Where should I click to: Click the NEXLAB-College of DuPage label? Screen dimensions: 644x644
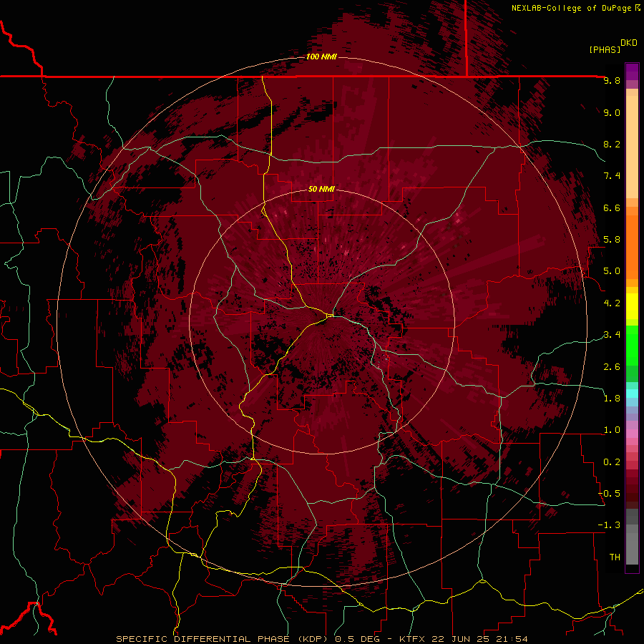click(x=573, y=8)
